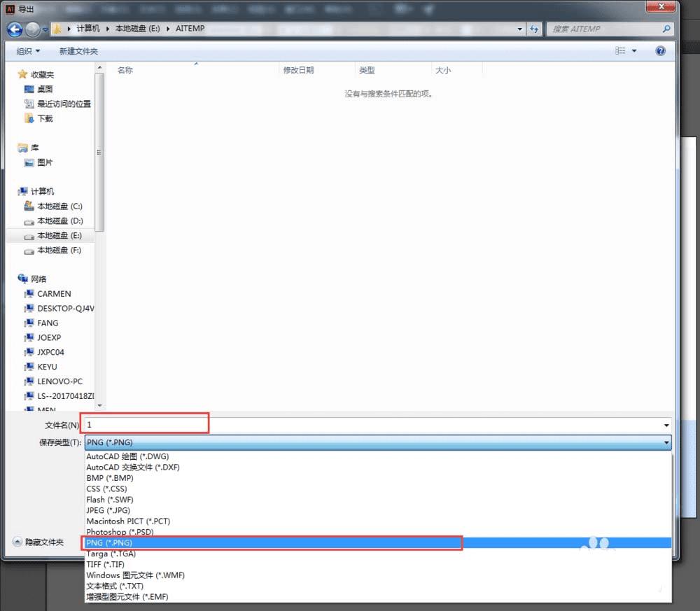Click into the 搜索 AITEMP search box
The image size is (700, 611).
(x=605, y=29)
